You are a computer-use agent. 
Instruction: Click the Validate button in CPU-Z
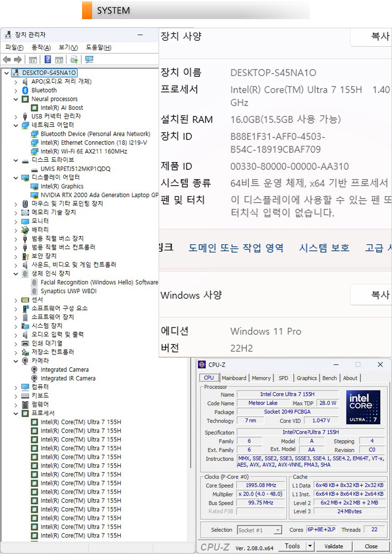pos(334,546)
